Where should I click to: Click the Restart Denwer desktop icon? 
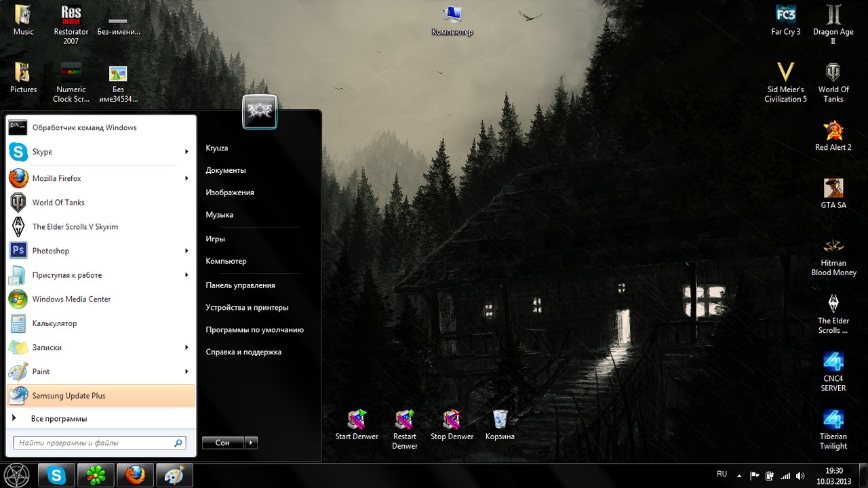(x=405, y=429)
